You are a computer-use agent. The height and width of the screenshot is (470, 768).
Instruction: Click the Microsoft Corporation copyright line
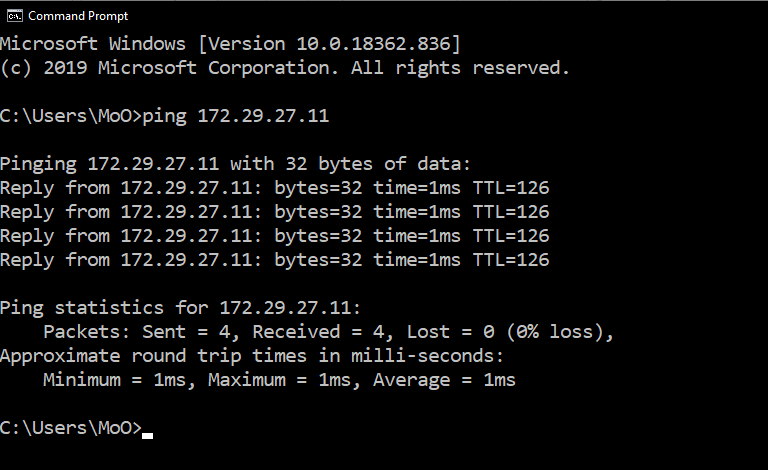(285, 68)
